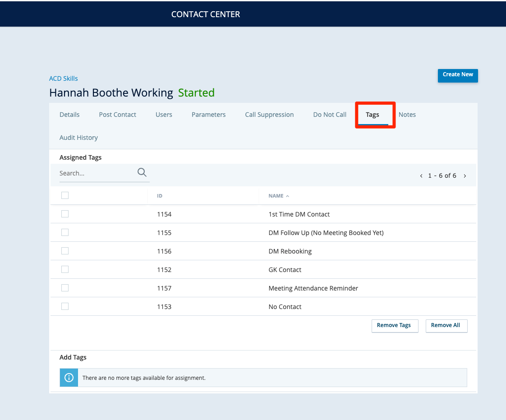Viewport: 506px width, 420px height.
Task: Open the Post Contact tab
Action: (x=117, y=115)
